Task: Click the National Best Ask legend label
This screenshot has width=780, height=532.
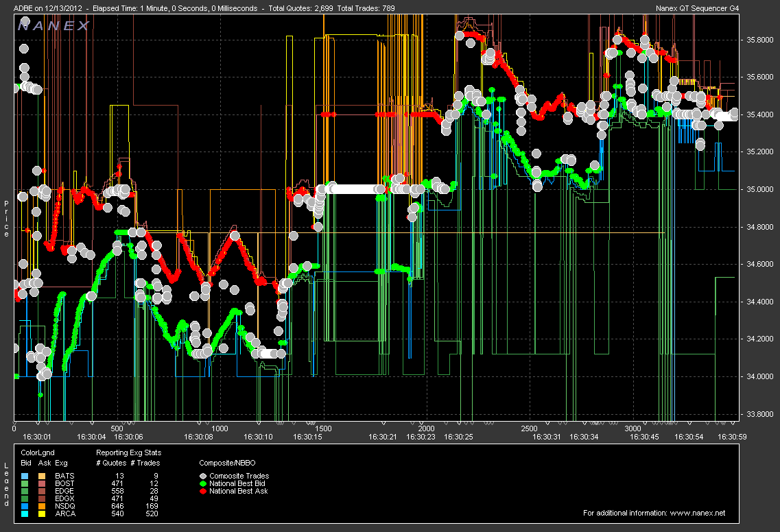Action: click(238, 492)
